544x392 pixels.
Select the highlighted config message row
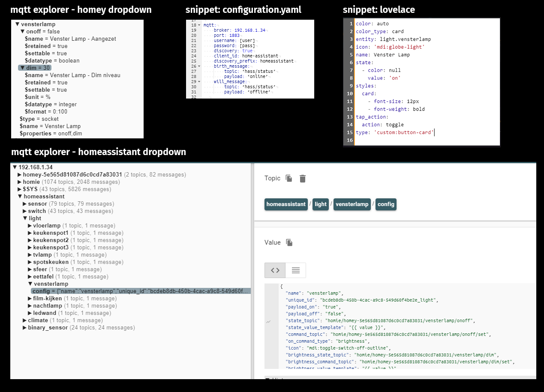pyautogui.click(x=141, y=291)
